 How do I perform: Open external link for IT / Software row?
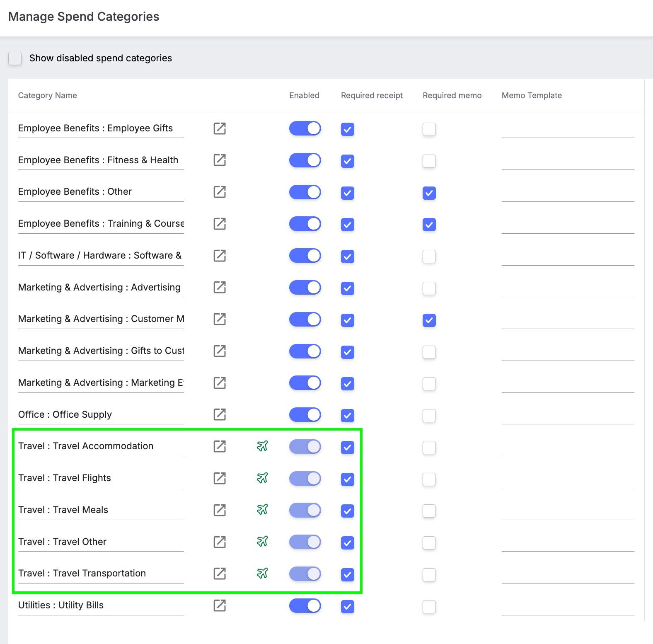[220, 256]
